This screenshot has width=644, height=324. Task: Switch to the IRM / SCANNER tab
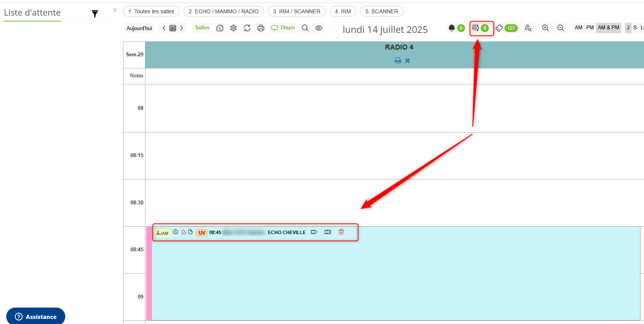coord(297,11)
